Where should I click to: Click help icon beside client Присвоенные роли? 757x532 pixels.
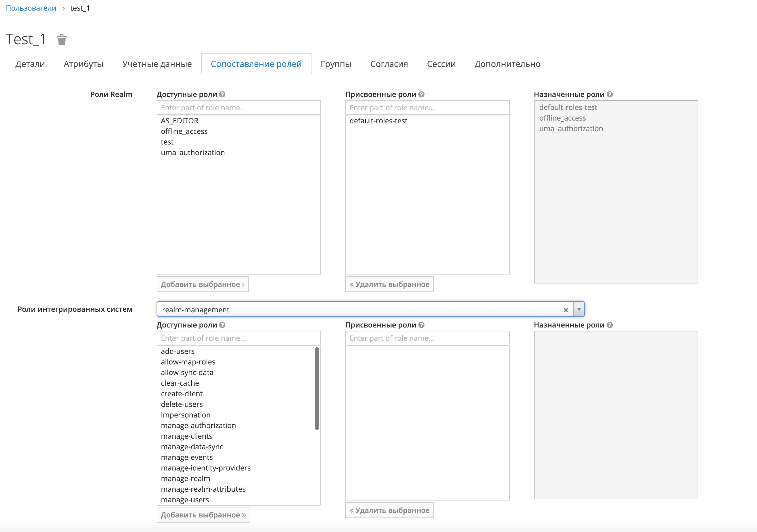421,325
